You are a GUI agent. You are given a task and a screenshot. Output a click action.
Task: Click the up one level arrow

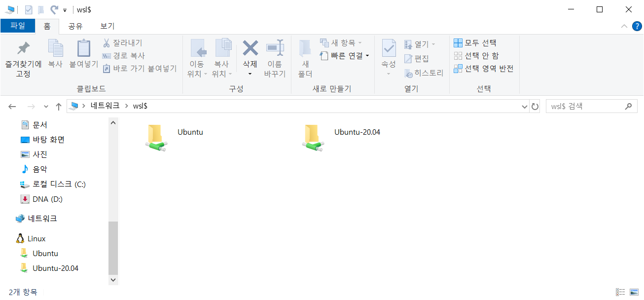(59, 106)
